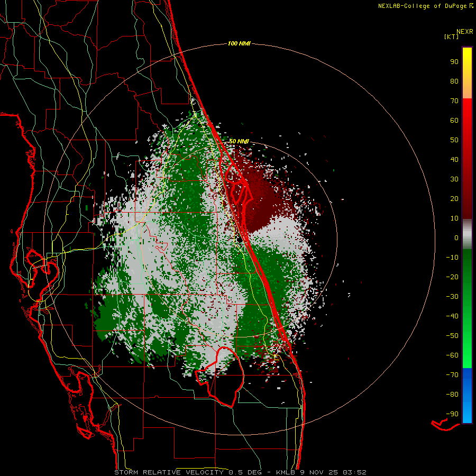Click the STORM RELATIVE VELOCITY 0.5 DEG caption
Viewport: 476px width, 476px height.
tap(189, 472)
